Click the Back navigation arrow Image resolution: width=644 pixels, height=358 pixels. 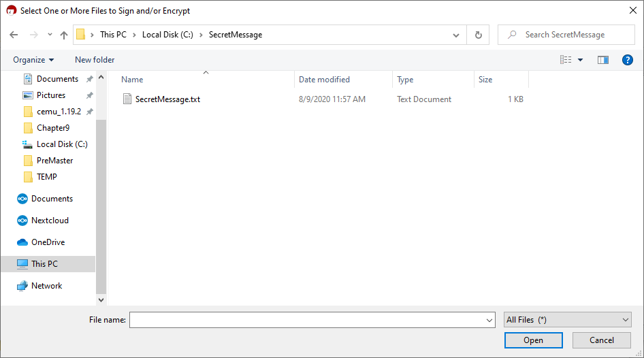click(x=14, y=35)
